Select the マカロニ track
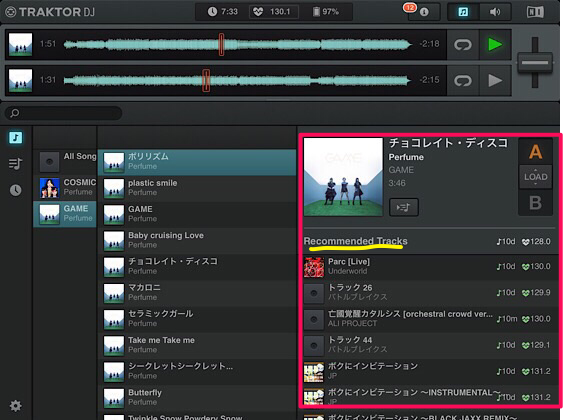Image resolution: width=563 pixels, height=420 pixels. pyautogui.click(x=197, y=293)
